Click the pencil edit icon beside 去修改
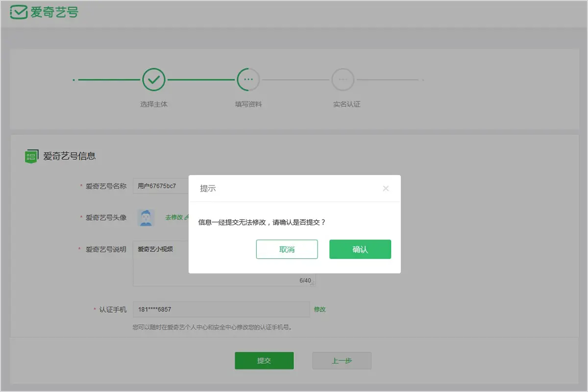 tap(186, 217)
